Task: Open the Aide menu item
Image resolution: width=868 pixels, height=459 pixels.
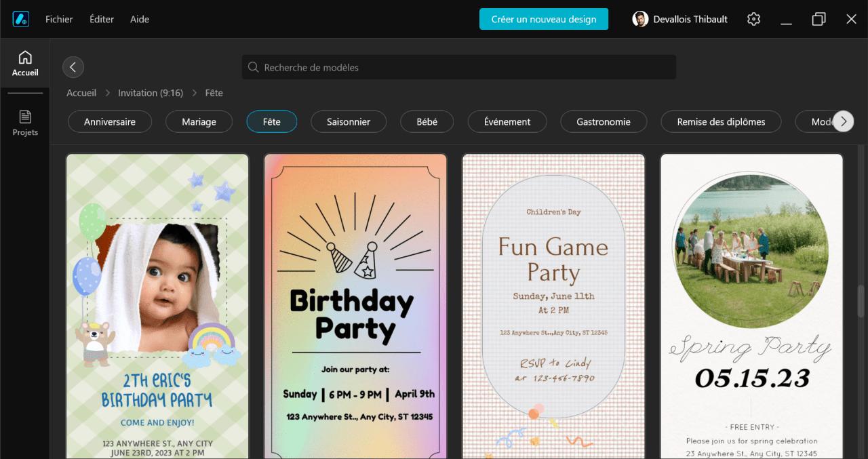Action: click(x=139, y=19)
